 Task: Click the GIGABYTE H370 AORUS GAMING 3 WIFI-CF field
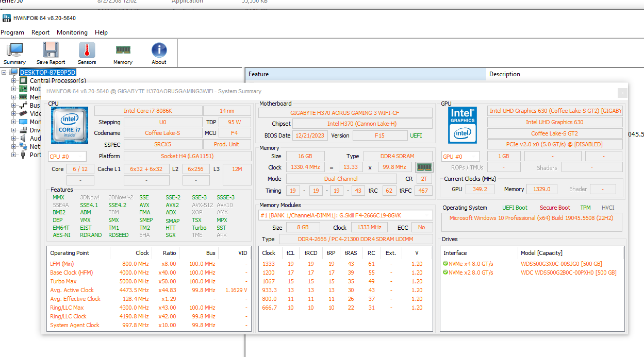tap(345, 113)
